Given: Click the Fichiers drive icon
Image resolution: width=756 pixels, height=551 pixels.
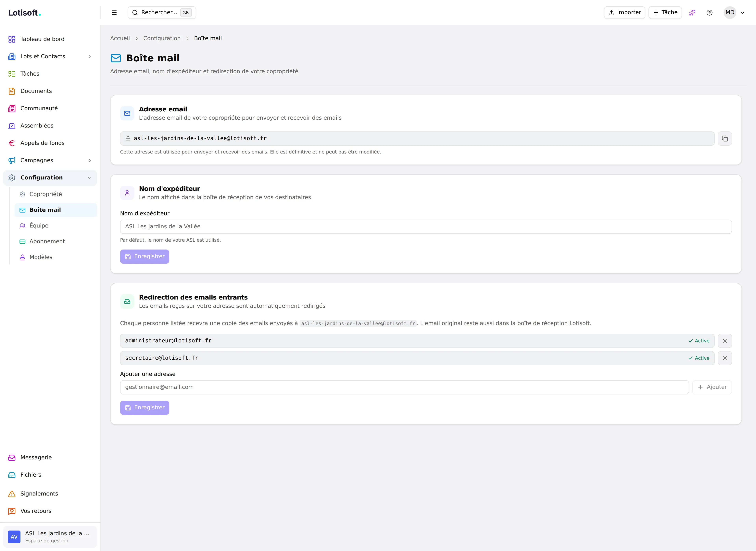Looking at the screenshot, I should pyautogui.click(x=12, y=475).
